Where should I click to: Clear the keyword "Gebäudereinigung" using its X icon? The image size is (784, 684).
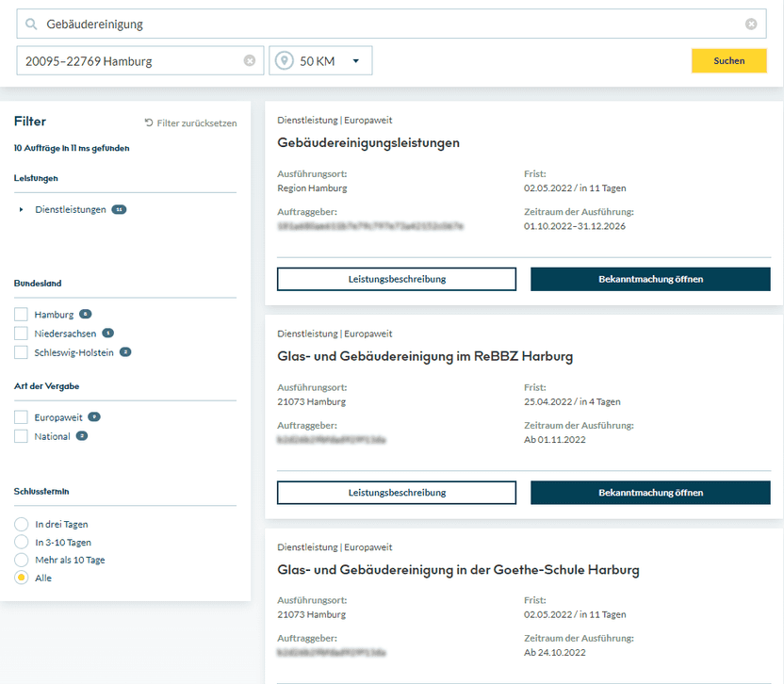click(751, 24)
